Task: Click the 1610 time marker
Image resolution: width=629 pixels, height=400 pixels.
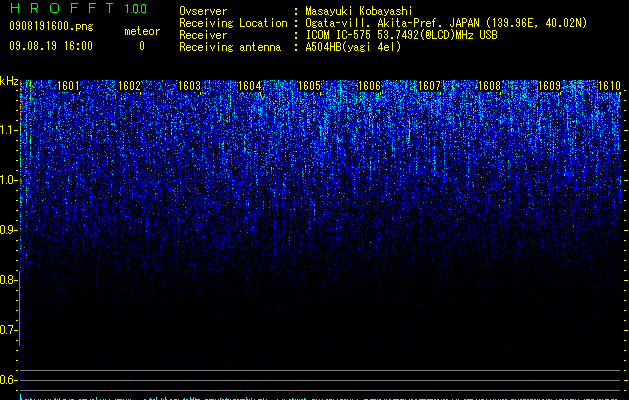Action: pyautogui.click(x=609, y=86)
